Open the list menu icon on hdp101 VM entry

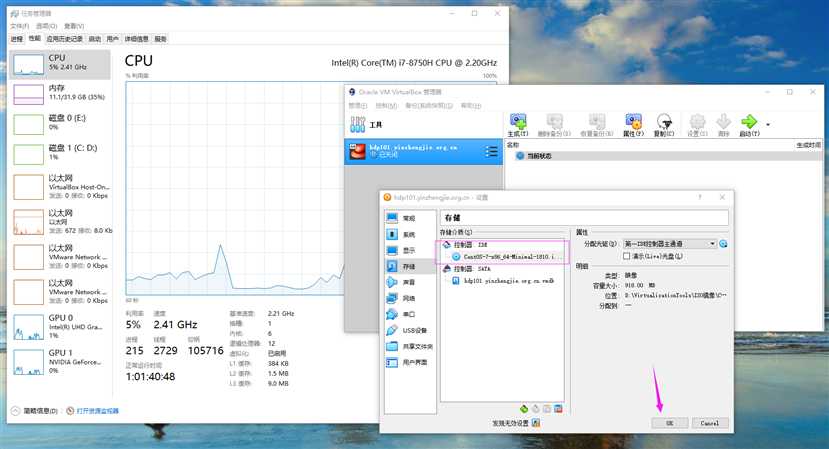(x=491, y=152)
